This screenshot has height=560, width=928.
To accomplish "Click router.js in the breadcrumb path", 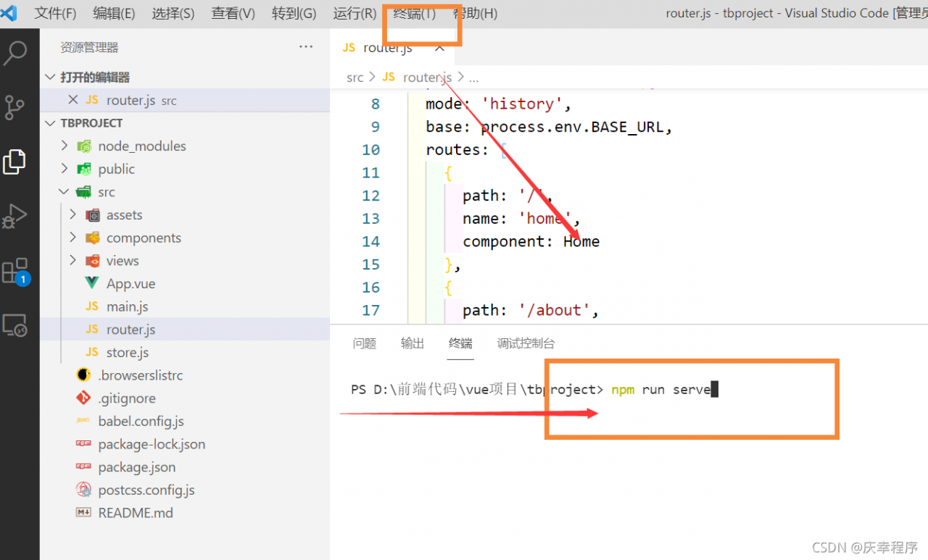I will 427,78.
